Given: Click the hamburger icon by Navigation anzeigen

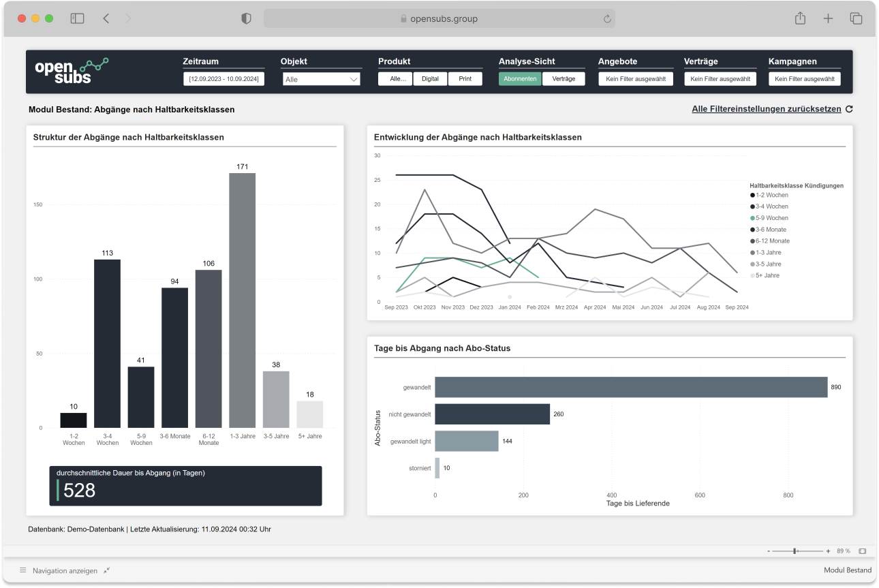Looking at the screenshot, I should (x=22, y=570).
